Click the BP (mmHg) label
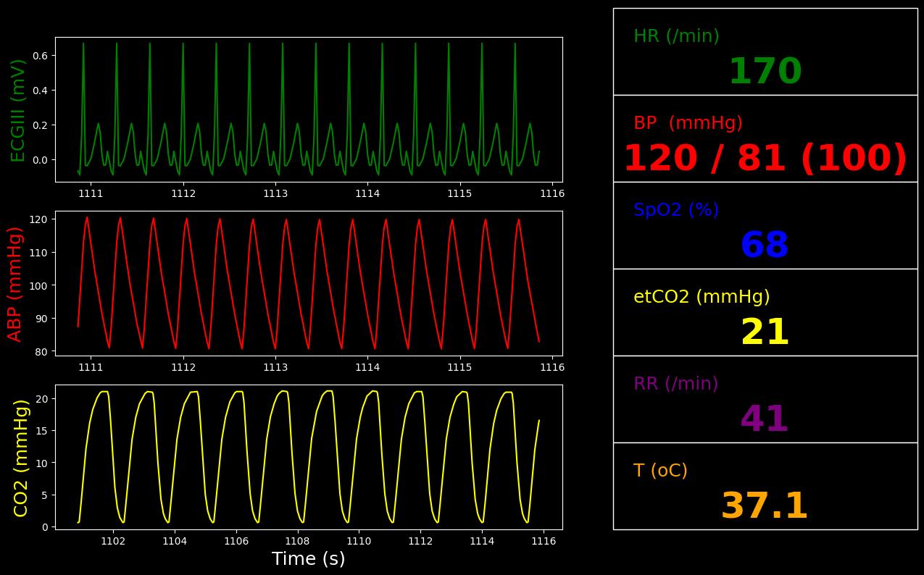The height and width of the screenshot is (575, 924). tap(688, 123)
